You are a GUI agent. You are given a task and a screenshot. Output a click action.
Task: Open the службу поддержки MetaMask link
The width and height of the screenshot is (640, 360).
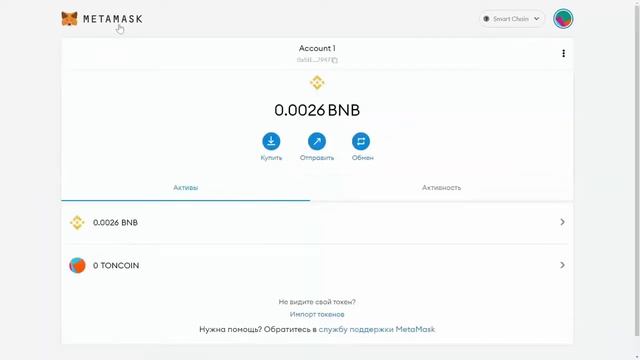(377, 329)
